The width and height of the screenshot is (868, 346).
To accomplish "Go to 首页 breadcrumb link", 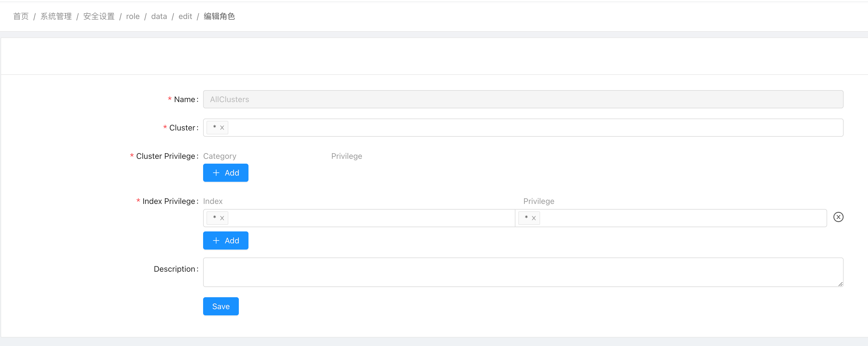I will (21, 16).
